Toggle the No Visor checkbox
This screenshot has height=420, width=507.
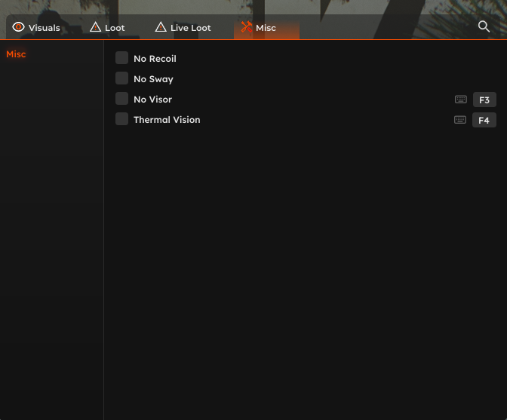pyautogui.click(x=122, y=99)
